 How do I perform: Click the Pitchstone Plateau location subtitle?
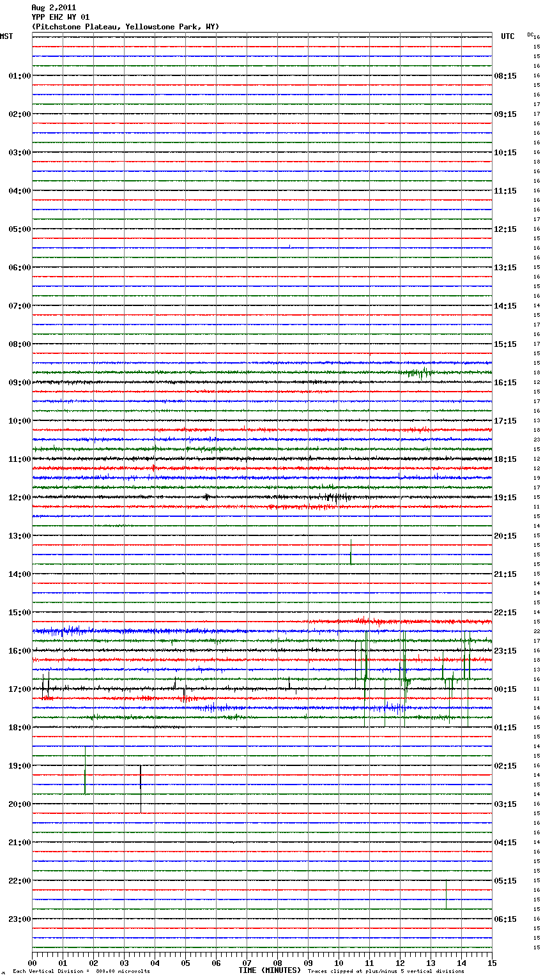125,27
